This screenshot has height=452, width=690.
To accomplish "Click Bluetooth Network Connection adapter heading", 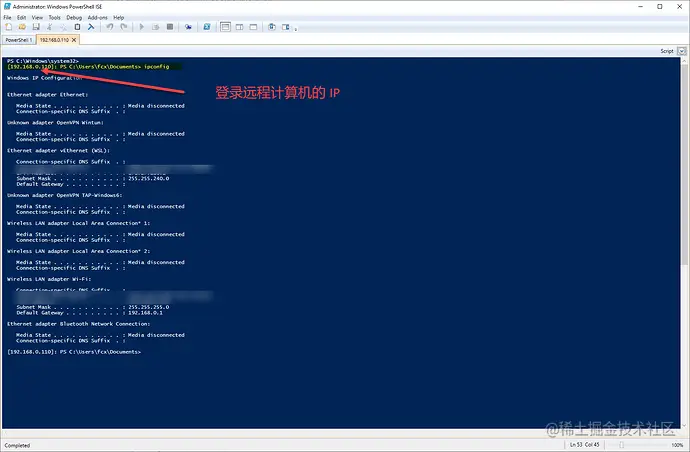I will pos(79,324).
